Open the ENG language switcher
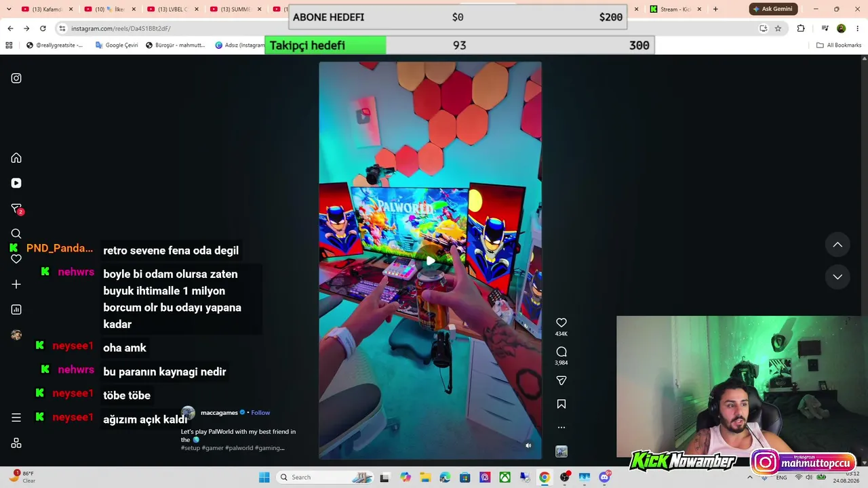The image size is (868, 488). [782, 477]
